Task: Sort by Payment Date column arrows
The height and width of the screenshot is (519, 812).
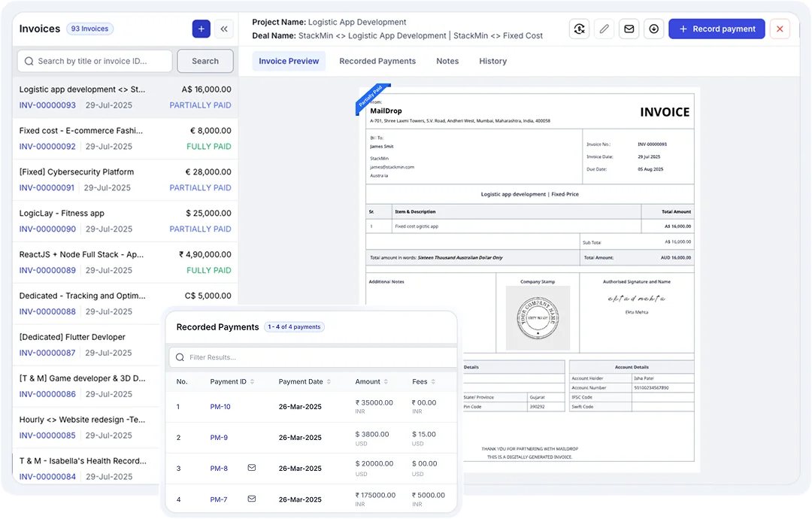Action: pyautogui.click(x=329, y=382)
